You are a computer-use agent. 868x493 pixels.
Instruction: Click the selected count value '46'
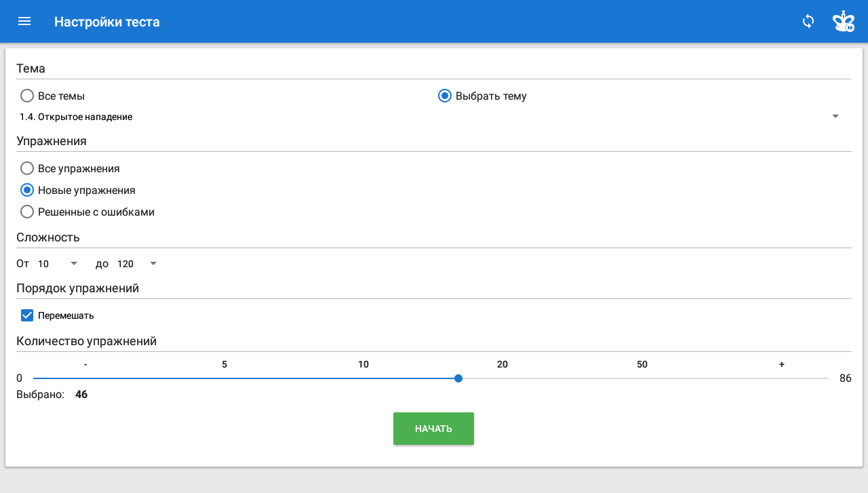tap(81, 394)
